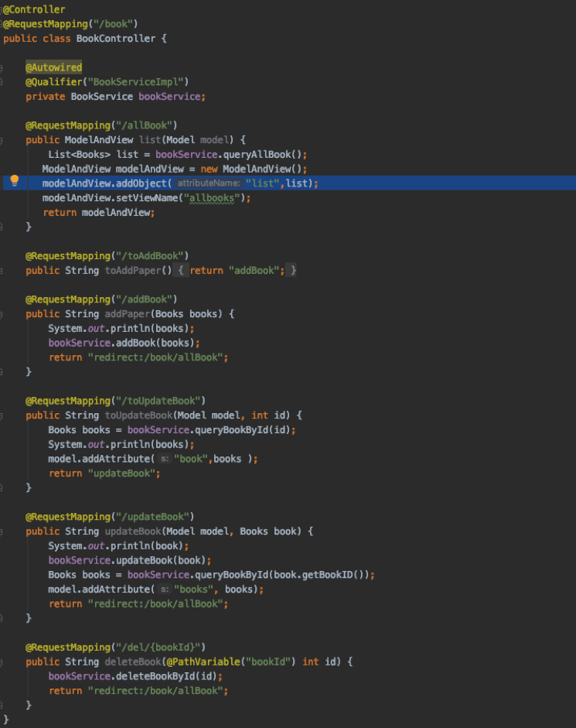
Task: Click redirect string inside updateBook method
Action: point(155,604)
